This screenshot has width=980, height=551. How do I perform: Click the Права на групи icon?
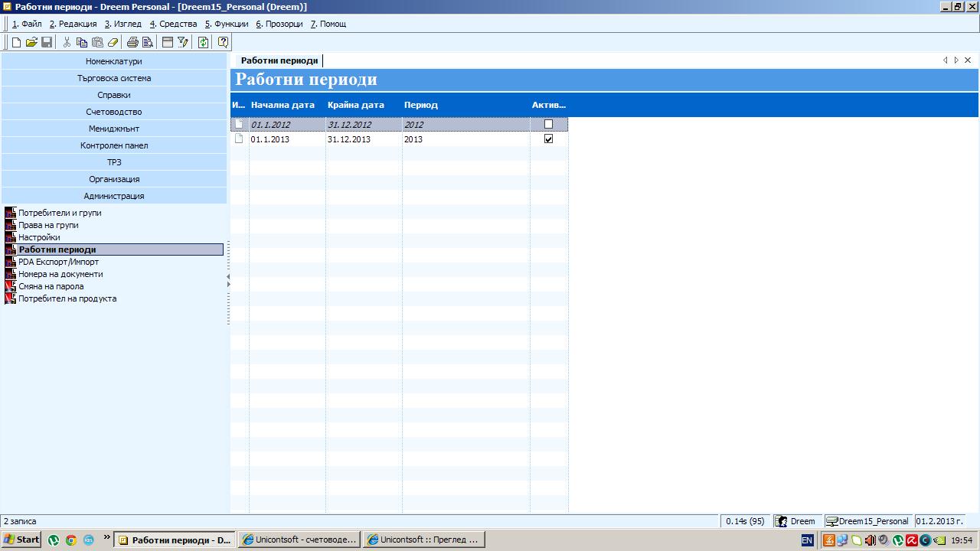click(x=11, y=225)
